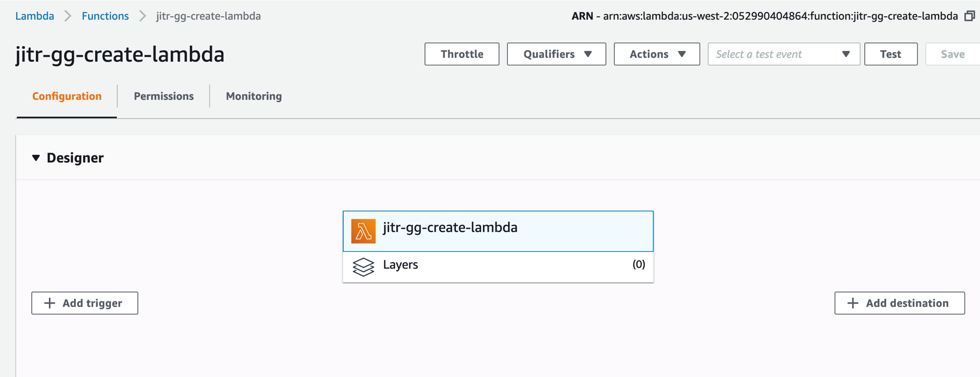Click the Throttle button
980x377 pixels.
click(462, 54)
